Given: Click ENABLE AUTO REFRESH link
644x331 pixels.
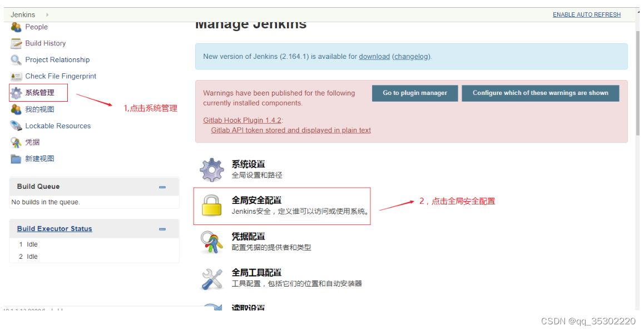Looking at the screenshot, I should click(x=587, y=15).
